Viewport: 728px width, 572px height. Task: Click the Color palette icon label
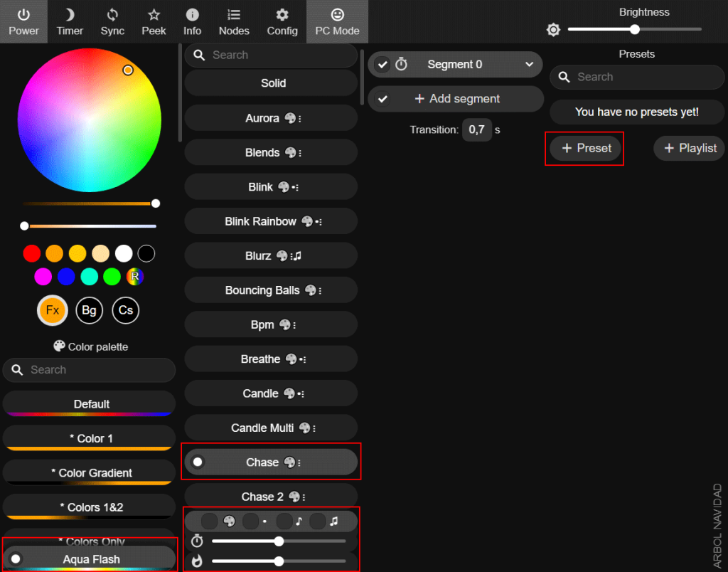pos(59,346)
